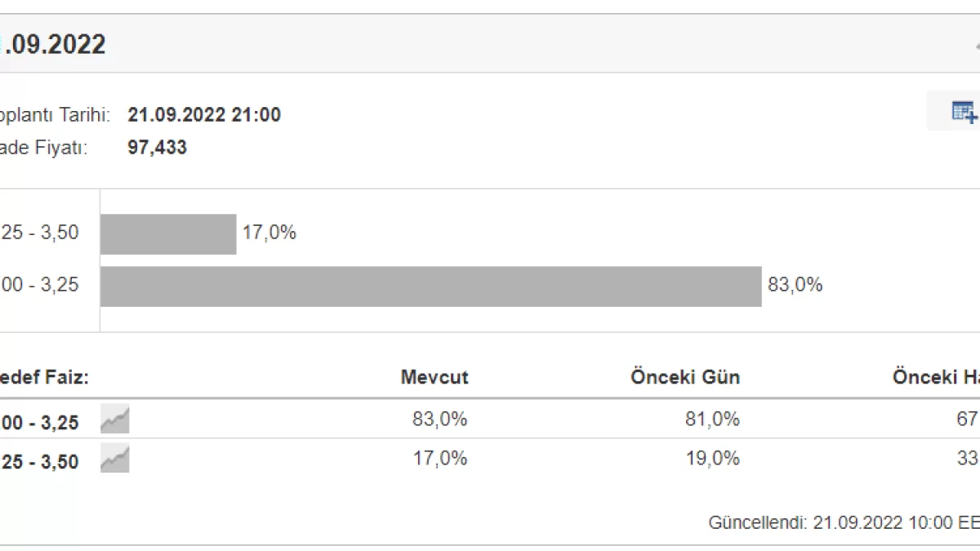Click the Önceki Gün column header

(x=685, y=377)
